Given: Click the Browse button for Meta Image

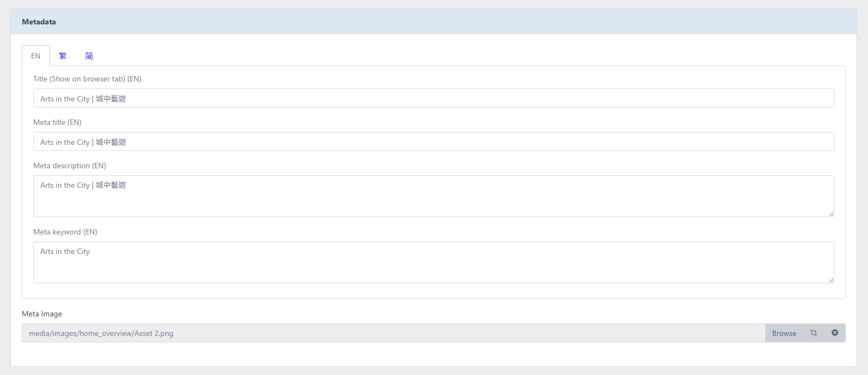Looking at the screenshot, I should click(x=783, y=333).
